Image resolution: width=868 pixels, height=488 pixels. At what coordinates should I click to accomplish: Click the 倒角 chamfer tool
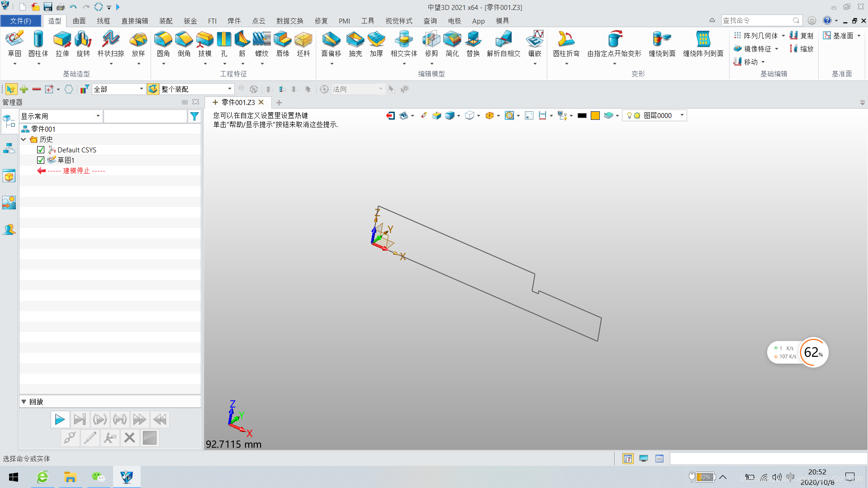(184, 44)
